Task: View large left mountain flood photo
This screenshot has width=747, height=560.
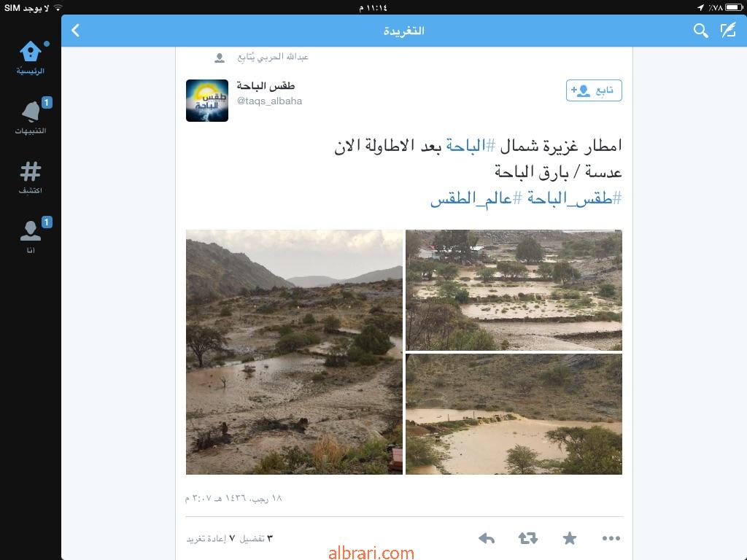Action: pos(295,352)
